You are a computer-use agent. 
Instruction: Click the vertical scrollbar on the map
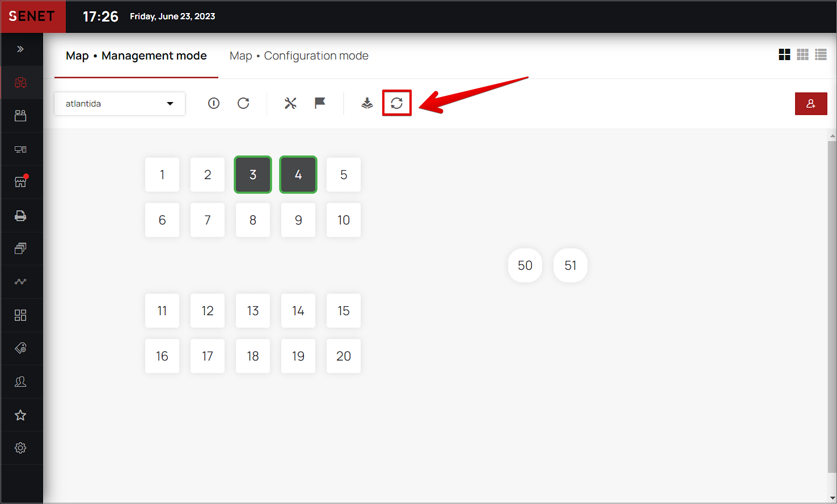coord(832,306)
